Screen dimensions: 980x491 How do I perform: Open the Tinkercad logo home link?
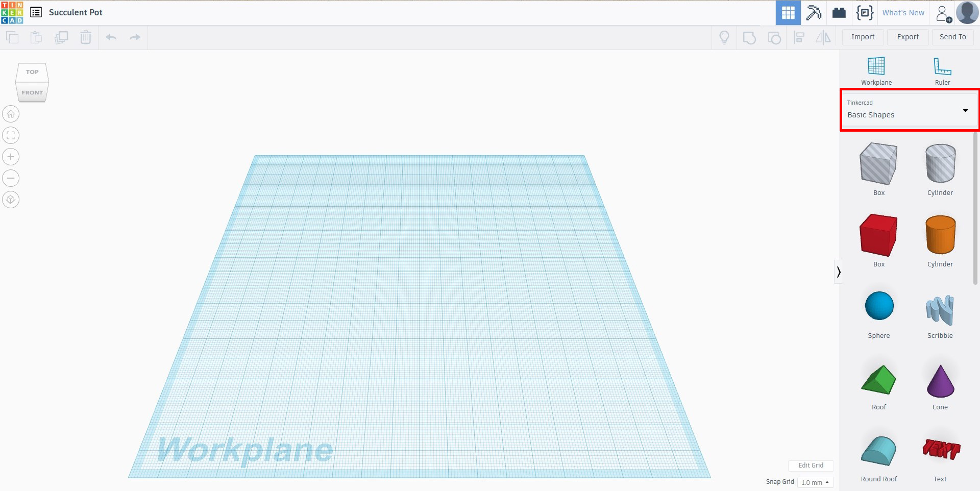tap(12, 13)
